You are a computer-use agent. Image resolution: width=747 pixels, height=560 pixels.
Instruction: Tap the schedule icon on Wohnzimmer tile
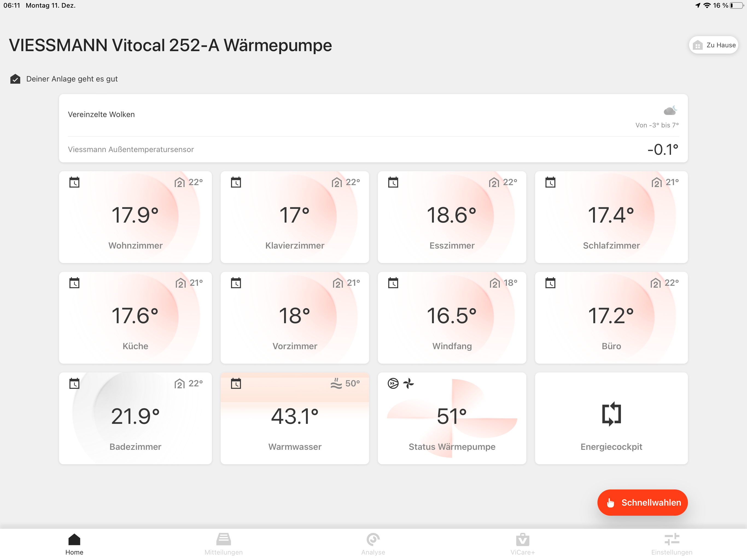(74, 182)
